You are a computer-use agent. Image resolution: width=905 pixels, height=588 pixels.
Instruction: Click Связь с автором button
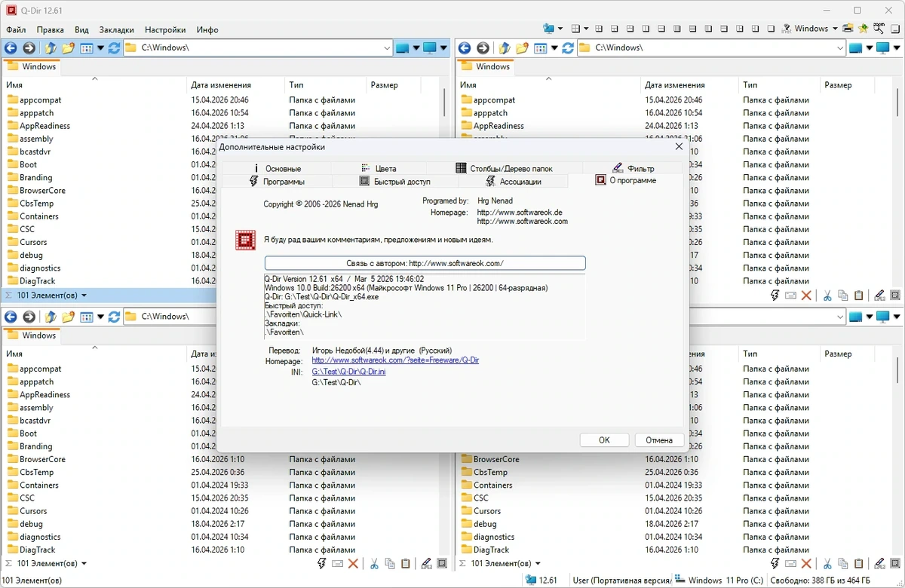tap(425, 263)
